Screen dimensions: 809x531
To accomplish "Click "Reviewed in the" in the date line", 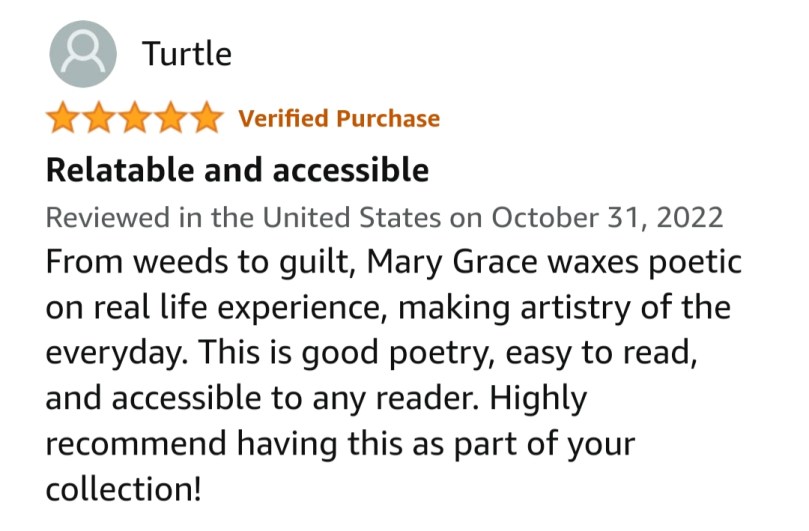I will click(152, 217).
